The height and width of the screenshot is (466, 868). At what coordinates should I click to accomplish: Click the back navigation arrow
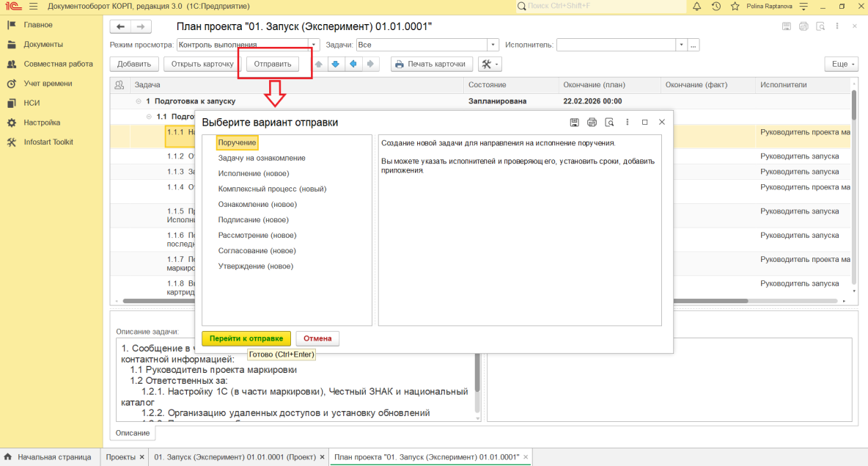(120, 27)
